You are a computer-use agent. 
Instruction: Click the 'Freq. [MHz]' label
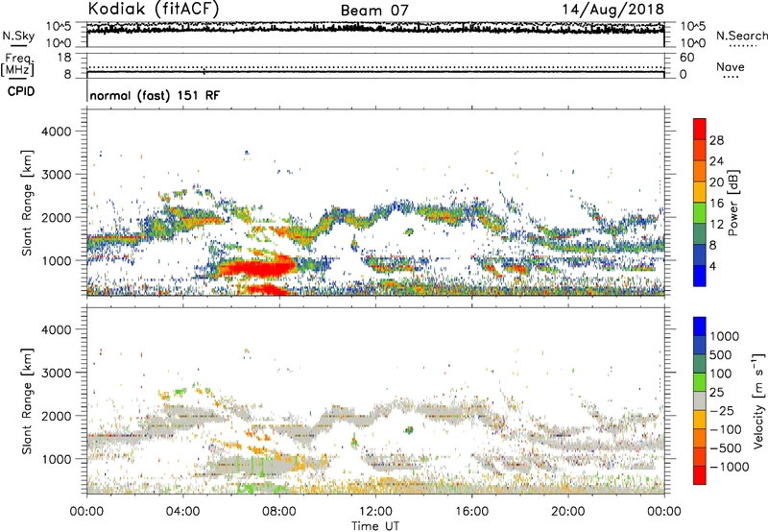pyautogui.click(x=17, y=64)
